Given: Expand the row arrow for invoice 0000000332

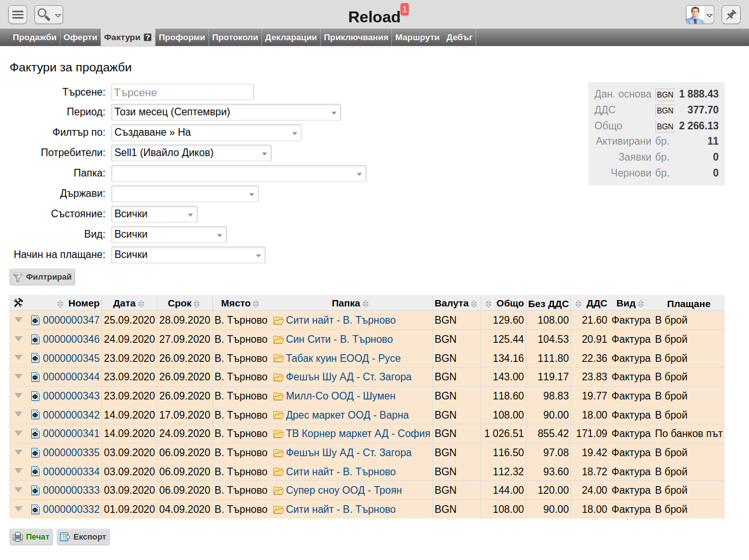Looking at the screenshot, I should tap(18, 509).
